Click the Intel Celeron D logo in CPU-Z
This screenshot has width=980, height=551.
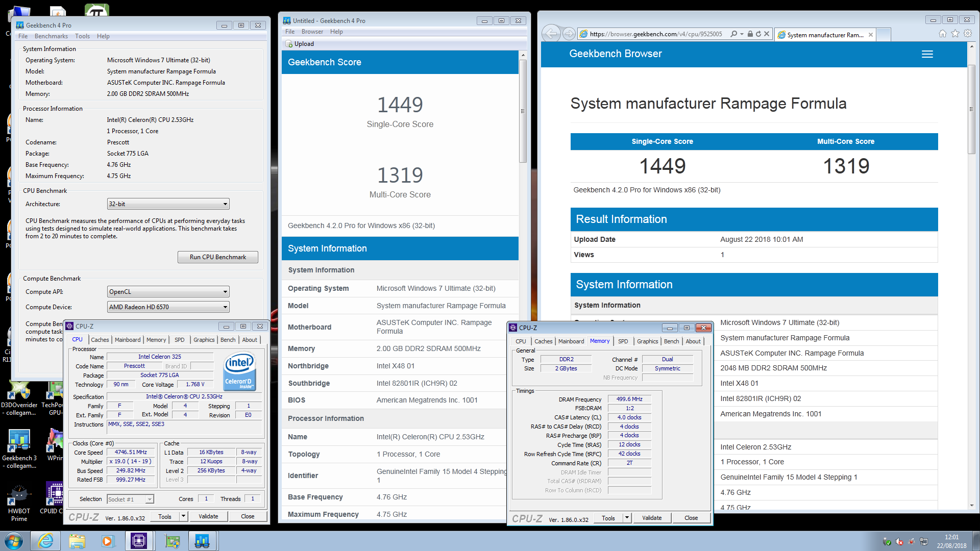tap(239, 372)
